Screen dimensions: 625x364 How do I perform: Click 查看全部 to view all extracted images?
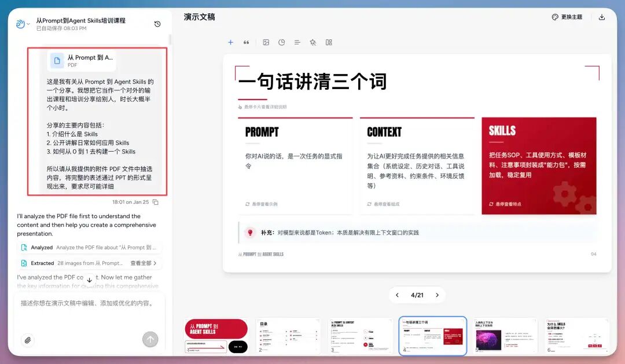[141, 263]
